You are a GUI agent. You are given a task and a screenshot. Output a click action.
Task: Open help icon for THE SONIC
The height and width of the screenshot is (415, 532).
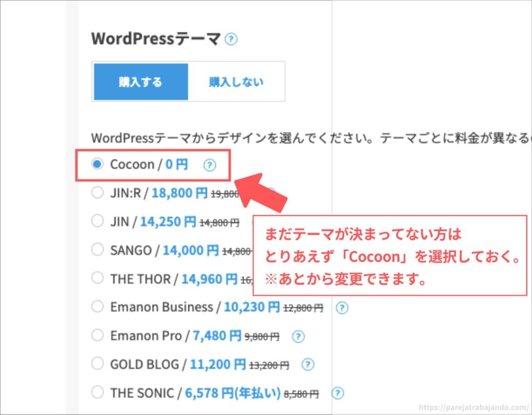338,393
